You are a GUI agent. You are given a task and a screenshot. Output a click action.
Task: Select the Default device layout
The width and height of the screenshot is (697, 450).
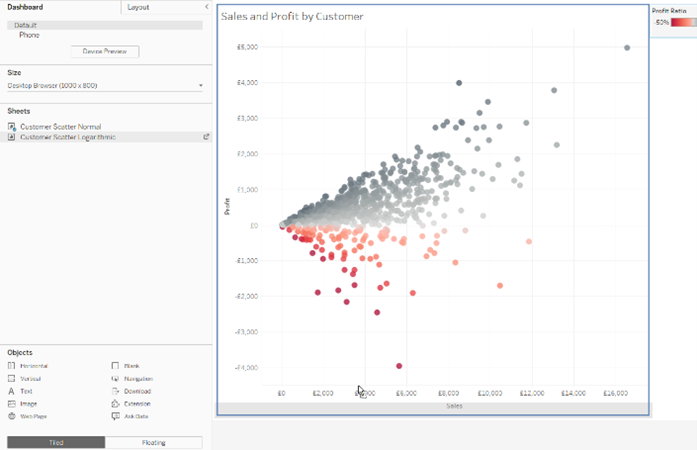105,25
